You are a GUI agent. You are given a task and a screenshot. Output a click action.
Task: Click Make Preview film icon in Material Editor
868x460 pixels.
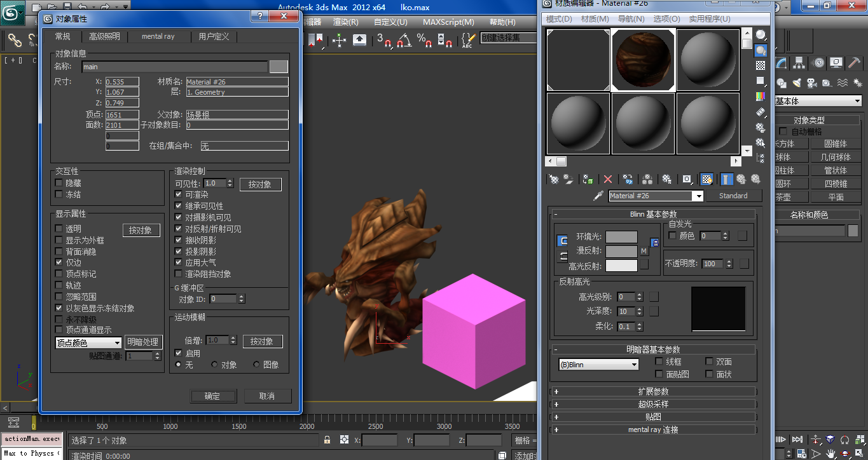click(x=761, y=112)
